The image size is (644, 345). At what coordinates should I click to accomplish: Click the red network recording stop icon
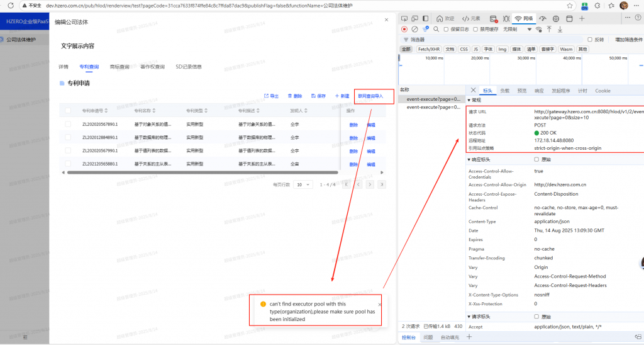[404, 29]
